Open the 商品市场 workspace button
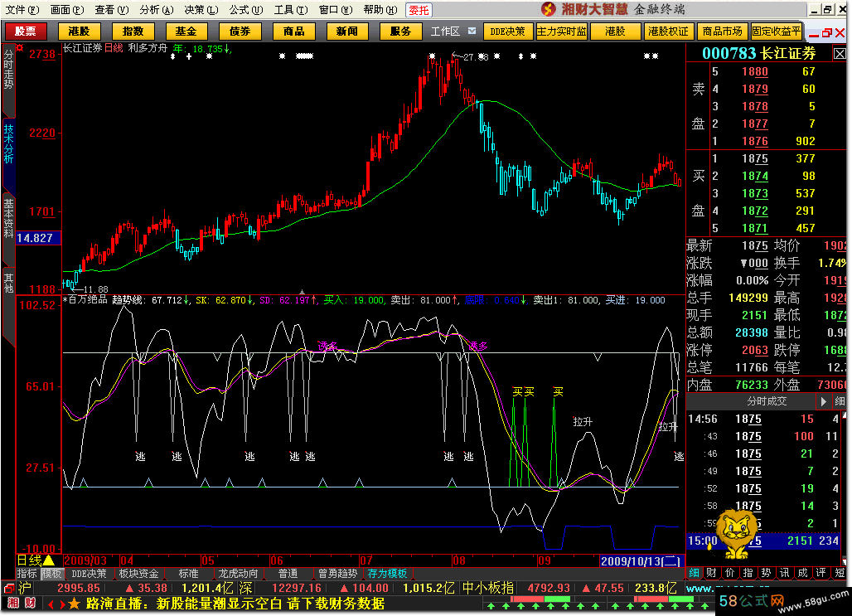The width and height of the screenshot is (852, 616). [722, 32]
